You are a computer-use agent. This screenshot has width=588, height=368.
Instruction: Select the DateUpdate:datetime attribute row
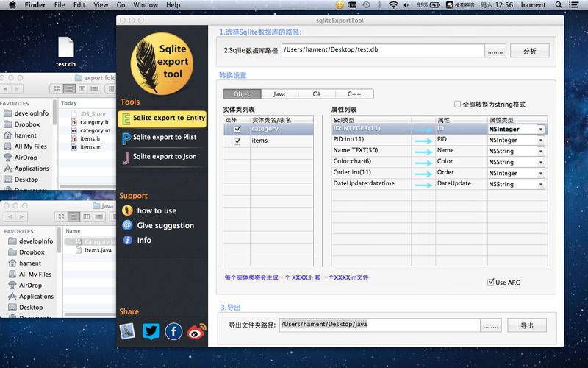click(x=439, y=184)
